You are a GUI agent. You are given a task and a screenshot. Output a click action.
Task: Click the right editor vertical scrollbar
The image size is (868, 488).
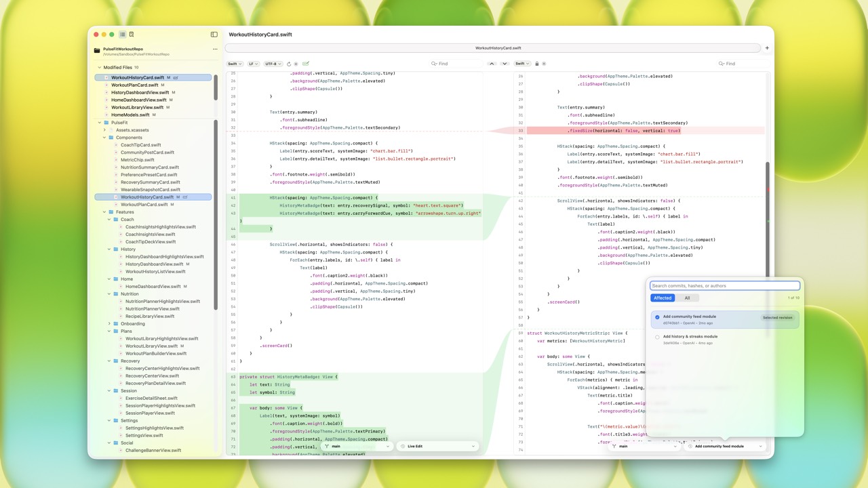(x=768, y=220)
